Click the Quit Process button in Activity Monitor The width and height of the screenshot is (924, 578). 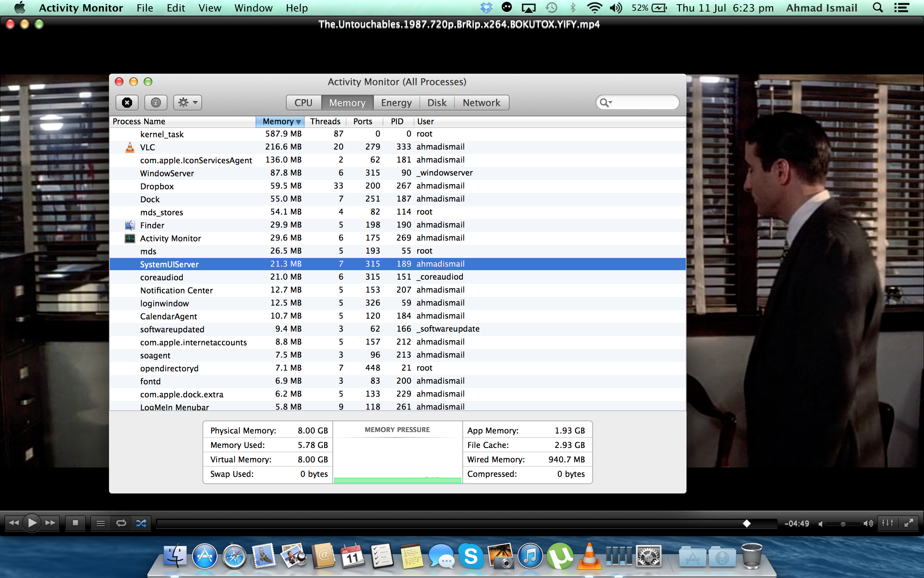[127, 103]
